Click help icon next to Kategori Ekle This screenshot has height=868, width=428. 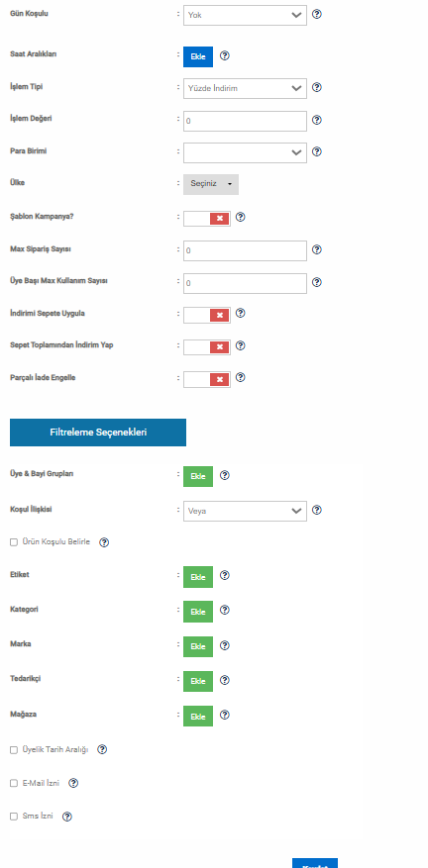225,610
